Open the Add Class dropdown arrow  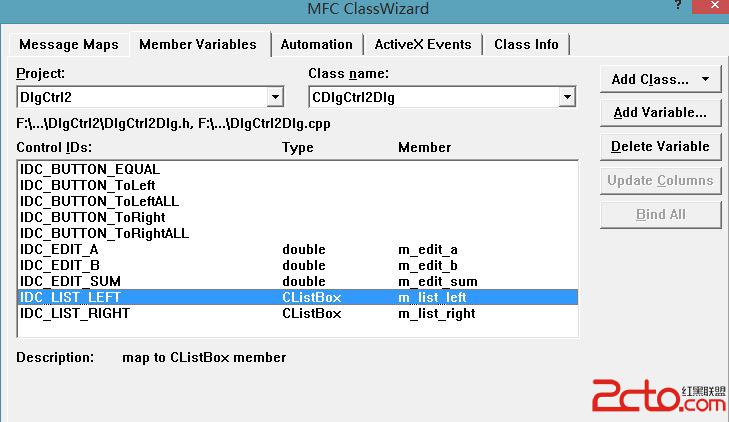(705, 79)
